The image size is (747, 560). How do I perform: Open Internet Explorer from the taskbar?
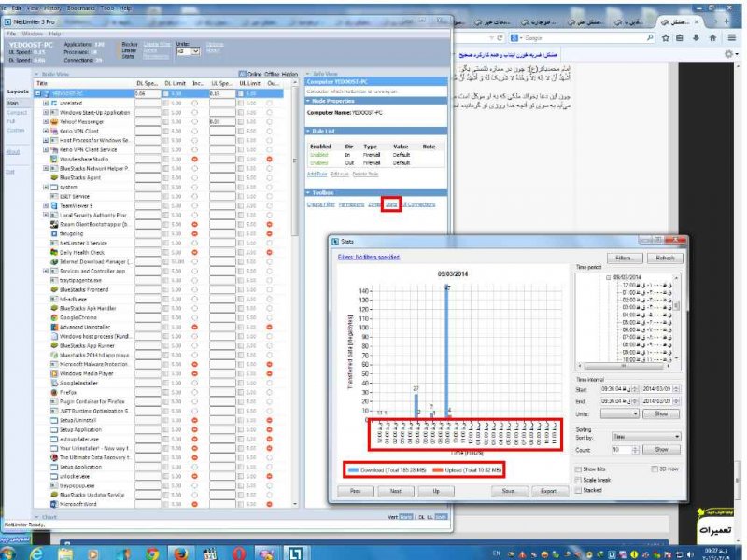click(36, 553)
